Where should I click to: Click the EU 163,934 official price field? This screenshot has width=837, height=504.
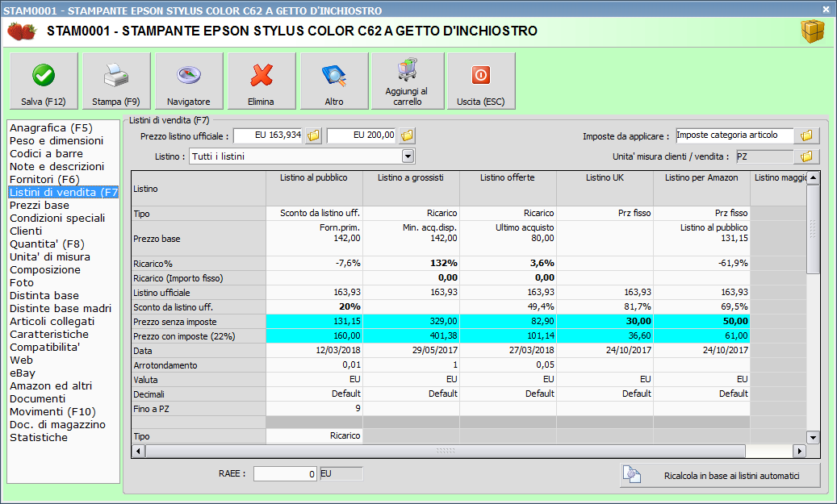pyautogui.click(x=269, y=135)
